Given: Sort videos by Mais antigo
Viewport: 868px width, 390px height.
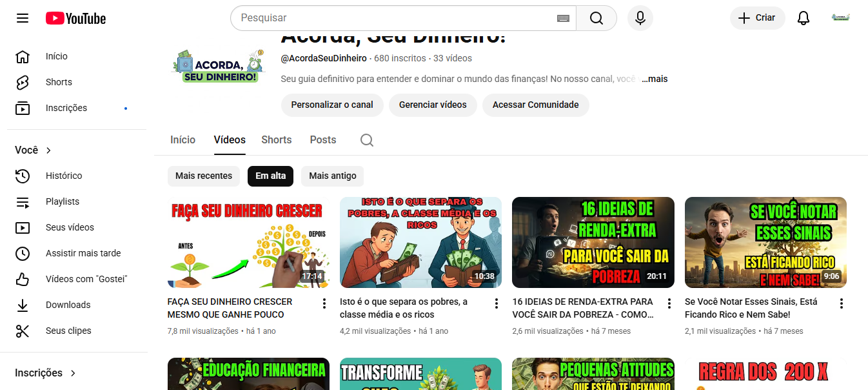Looking at the screenshot, I should point(333,176).
